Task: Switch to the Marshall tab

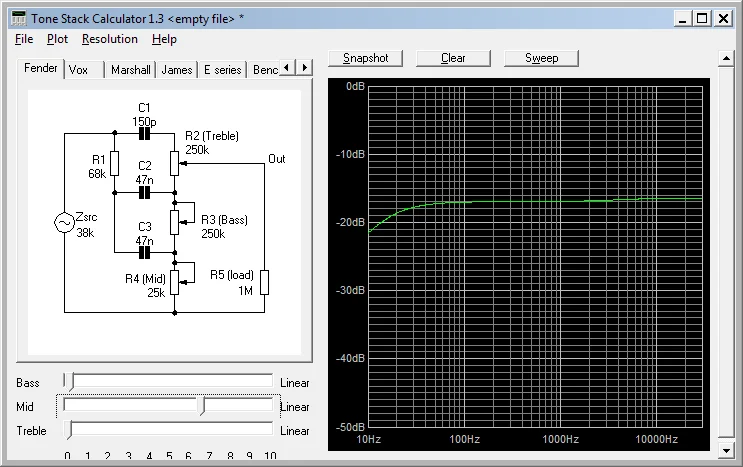Action: point(131,70)
